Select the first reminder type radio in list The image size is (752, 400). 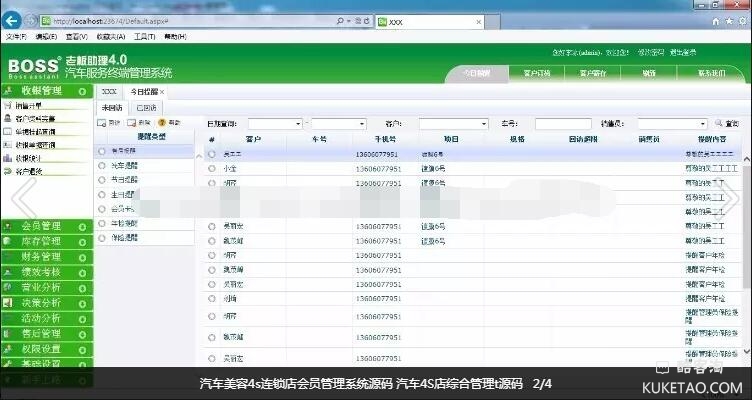point(101,151)
